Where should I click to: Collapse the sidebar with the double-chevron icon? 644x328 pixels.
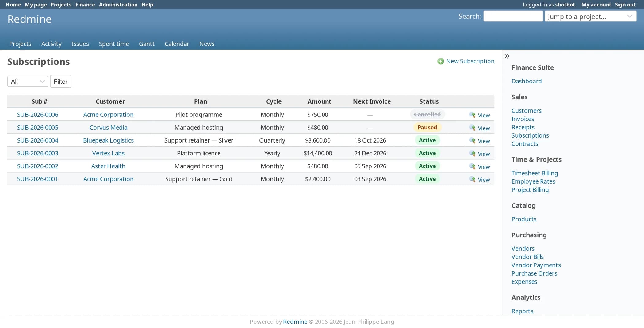click(507, 56)
